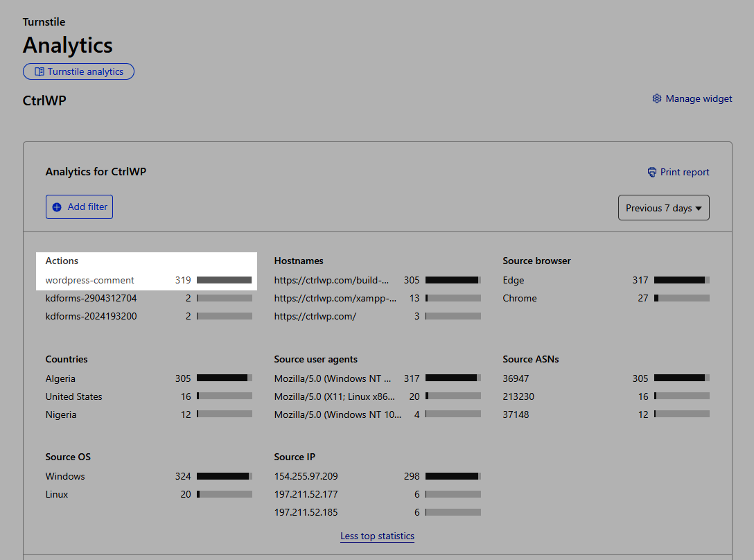
Task: Select the https://ctrlwp.com/ hostname
Action: [315, 316]
